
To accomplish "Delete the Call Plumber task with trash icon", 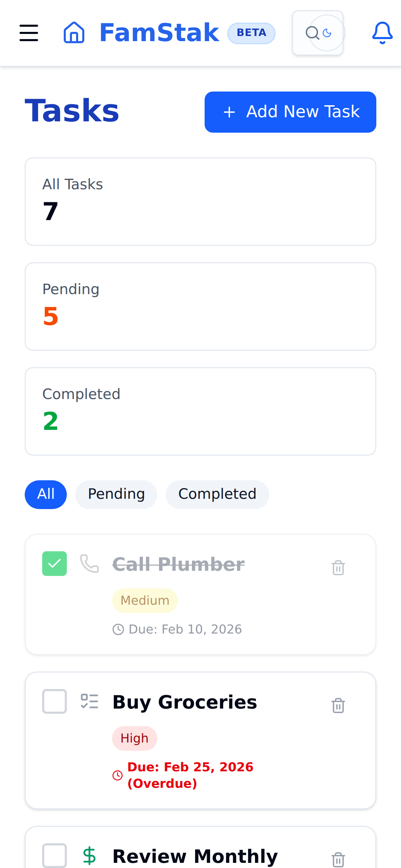I will coord(338,567).
